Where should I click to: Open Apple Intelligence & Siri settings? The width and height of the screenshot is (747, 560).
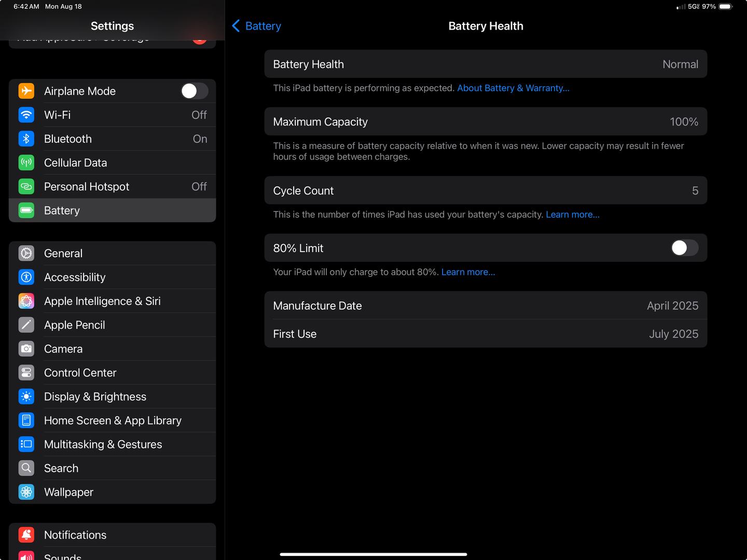pos(113,301)
